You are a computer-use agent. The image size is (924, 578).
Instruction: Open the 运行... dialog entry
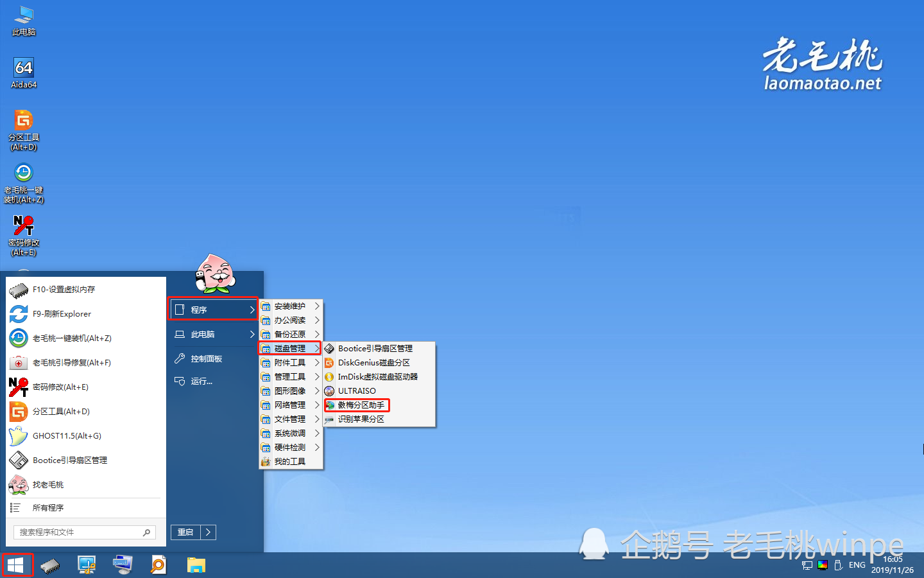coord(213,381)
